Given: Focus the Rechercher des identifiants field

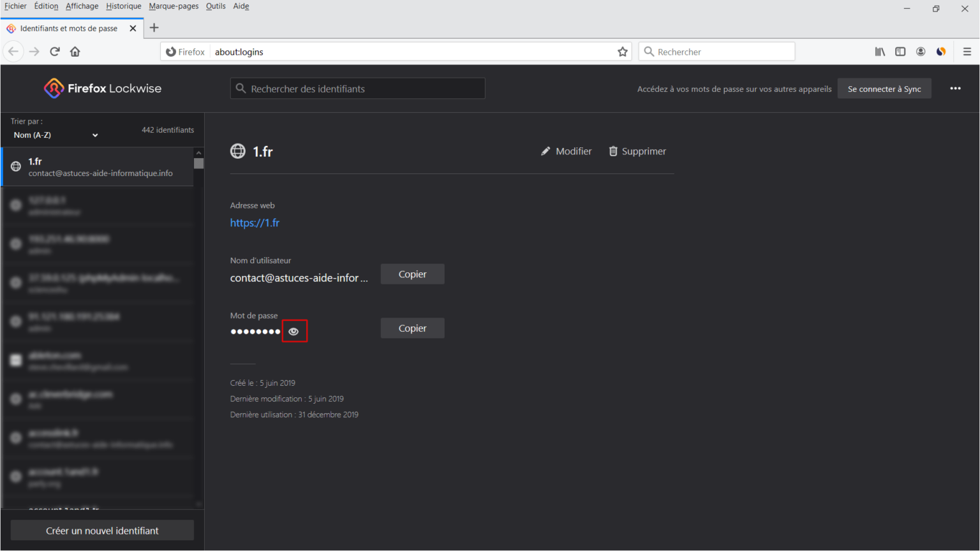Looking at the screenshot, I should [x=357, y=89].
